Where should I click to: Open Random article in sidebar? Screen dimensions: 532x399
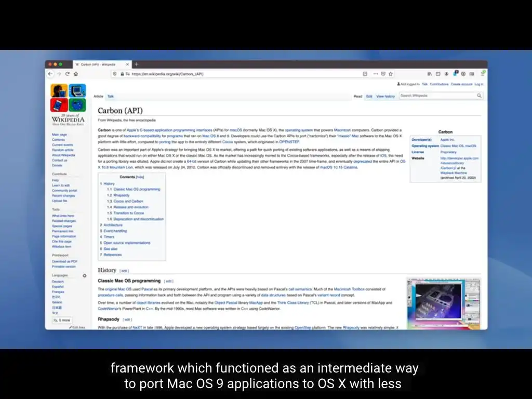[x=63, y=150]
